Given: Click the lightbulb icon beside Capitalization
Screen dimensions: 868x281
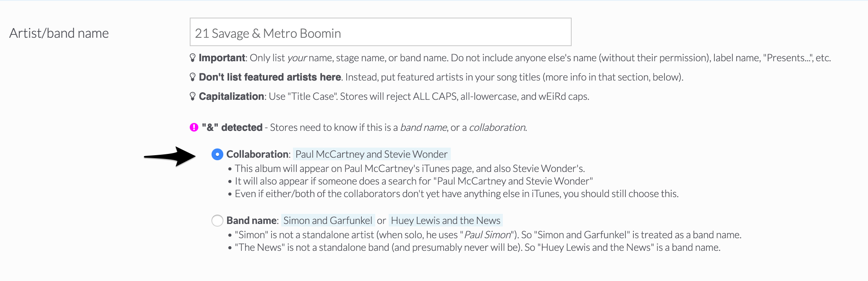Looking at the screenshot, I should tap(193, 96).
